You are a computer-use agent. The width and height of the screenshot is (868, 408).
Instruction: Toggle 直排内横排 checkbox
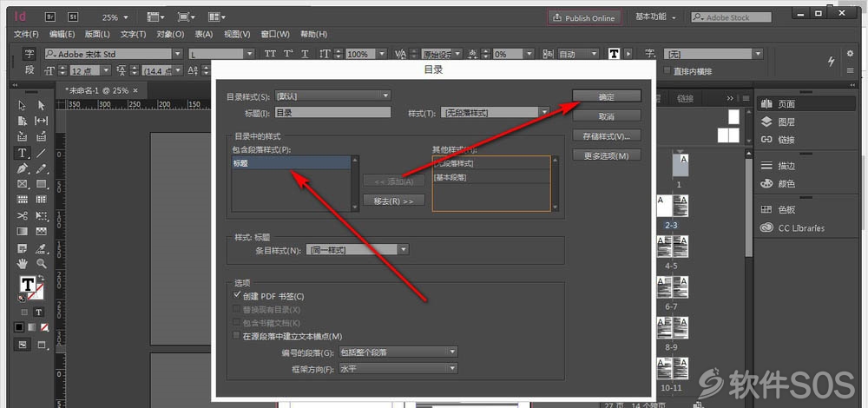coord(667,71)
